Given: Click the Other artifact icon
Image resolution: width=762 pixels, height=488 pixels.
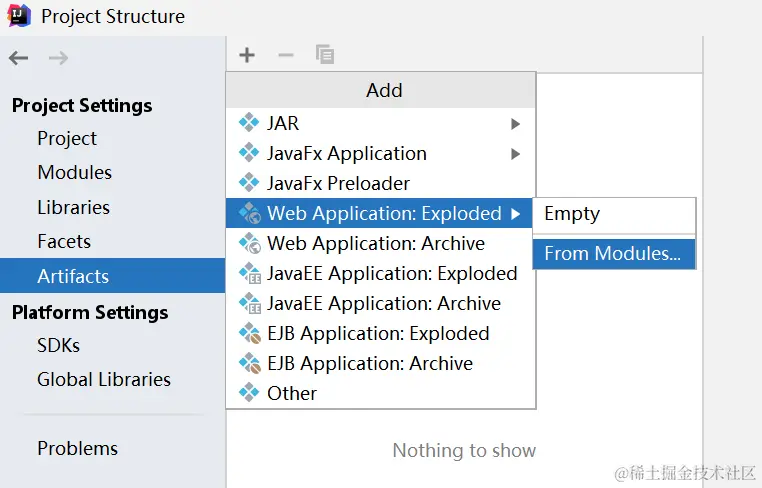Looking at the screenshot, I should point(249,393).
